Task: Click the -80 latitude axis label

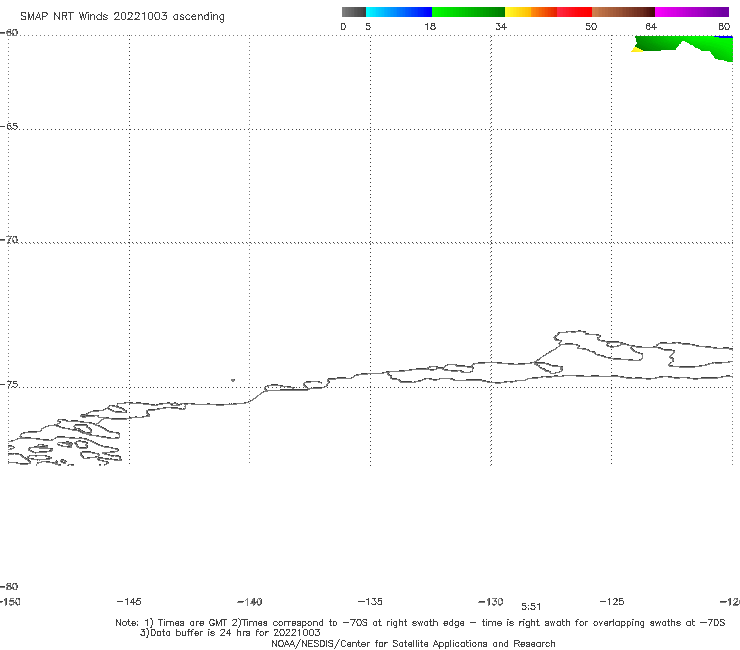Action: pos(9,586)
